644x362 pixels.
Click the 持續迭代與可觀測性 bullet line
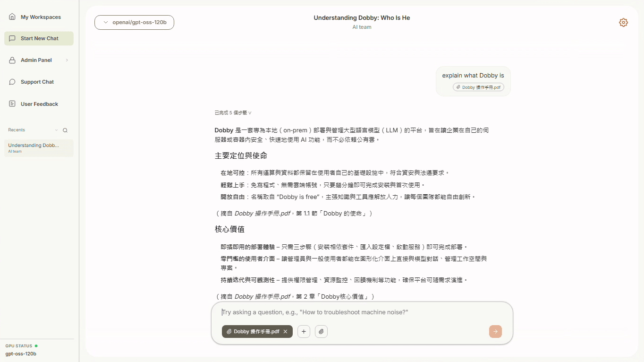tap(344, 280)
